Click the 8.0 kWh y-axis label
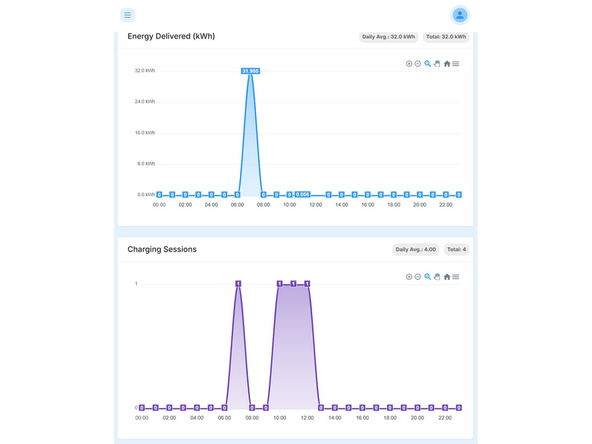Screen dimensions: 592x444 click(146, 164)
